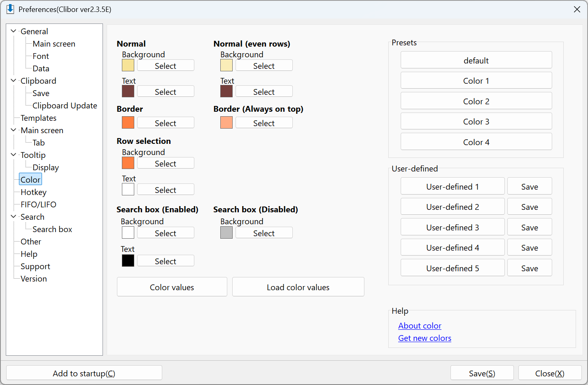Choose Select for Normal text color
Screen dimensions: 588x385
tap(166, 92)
